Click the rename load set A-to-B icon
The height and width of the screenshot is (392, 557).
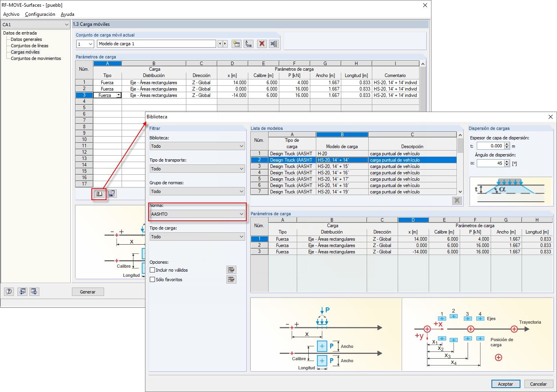[248, 44]
